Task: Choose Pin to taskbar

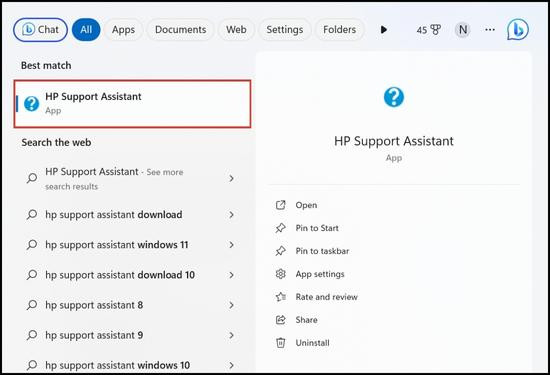Action: click(x=322, y=251)
